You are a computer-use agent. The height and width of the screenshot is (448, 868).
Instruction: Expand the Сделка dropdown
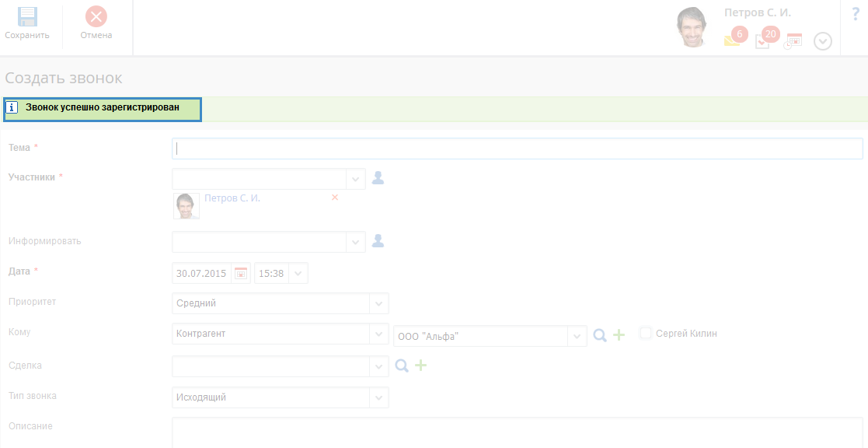(378, 366)
